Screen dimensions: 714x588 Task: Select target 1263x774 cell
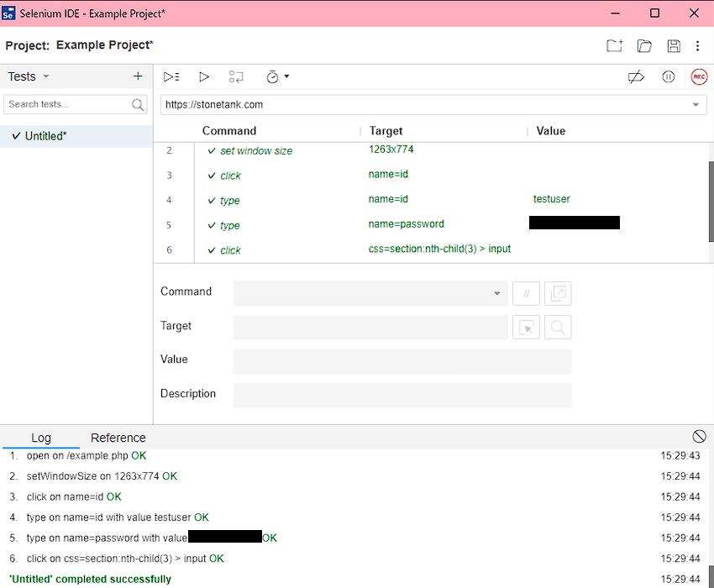tap(391, 150)
